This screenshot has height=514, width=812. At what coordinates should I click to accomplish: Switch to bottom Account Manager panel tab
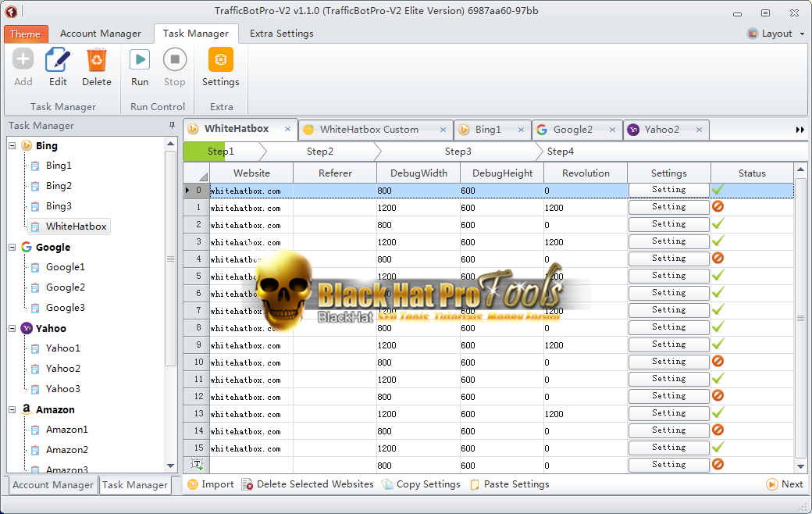[53, 485]
